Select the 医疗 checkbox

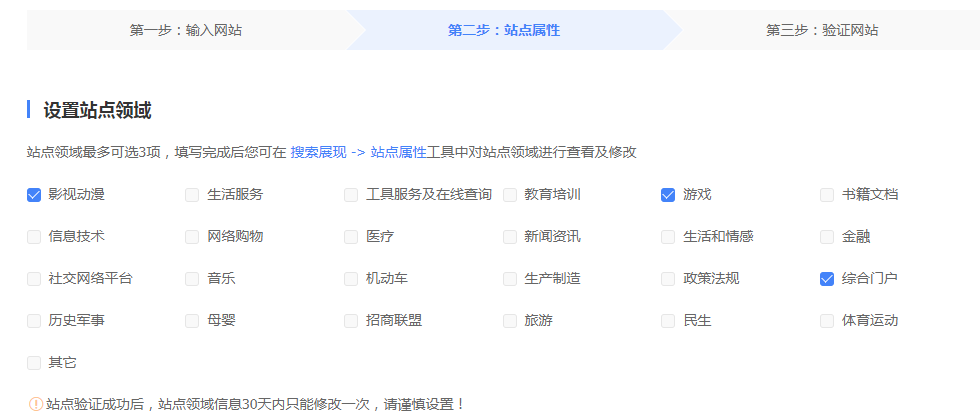pos(351,237)
